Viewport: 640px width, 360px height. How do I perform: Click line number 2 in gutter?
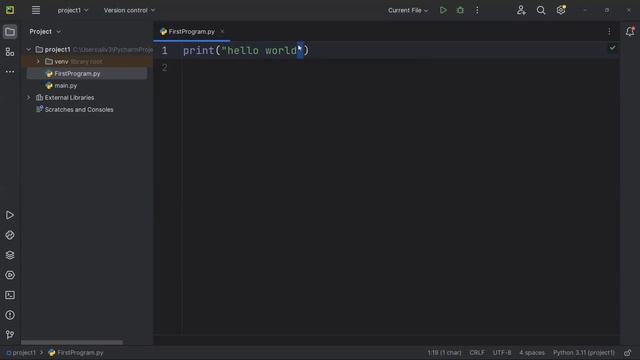tap(164, 68)
